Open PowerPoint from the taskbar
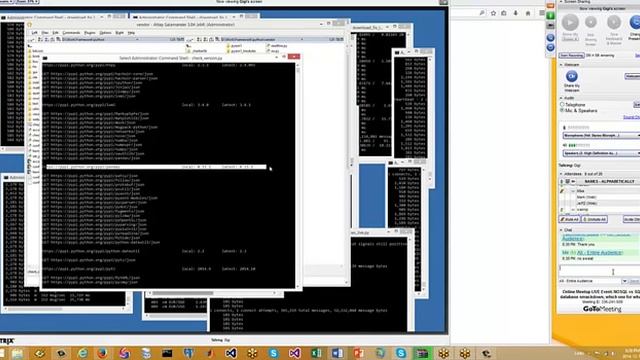640x360 pixels. point(358,353)
